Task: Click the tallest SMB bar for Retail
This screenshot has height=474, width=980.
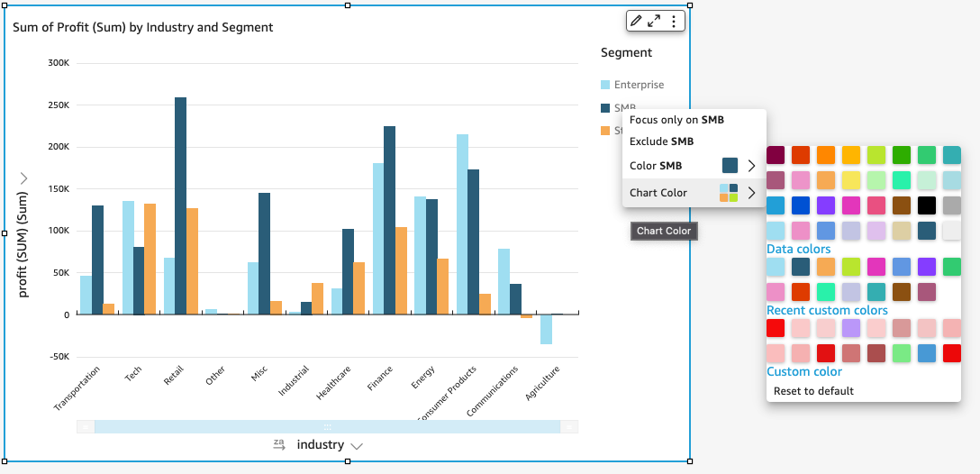Action: click(x=181, y=205)
